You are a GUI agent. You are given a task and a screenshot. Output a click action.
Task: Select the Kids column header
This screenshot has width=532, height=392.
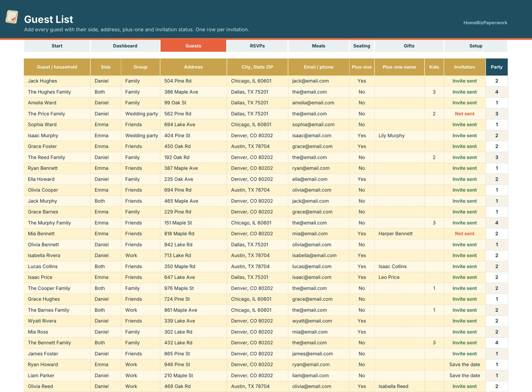coord(434,67)
